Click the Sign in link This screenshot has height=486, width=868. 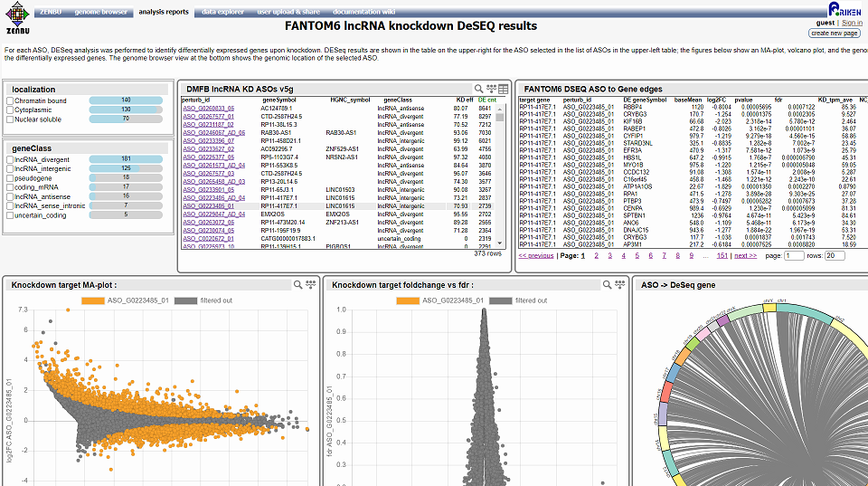pos(852,23)
